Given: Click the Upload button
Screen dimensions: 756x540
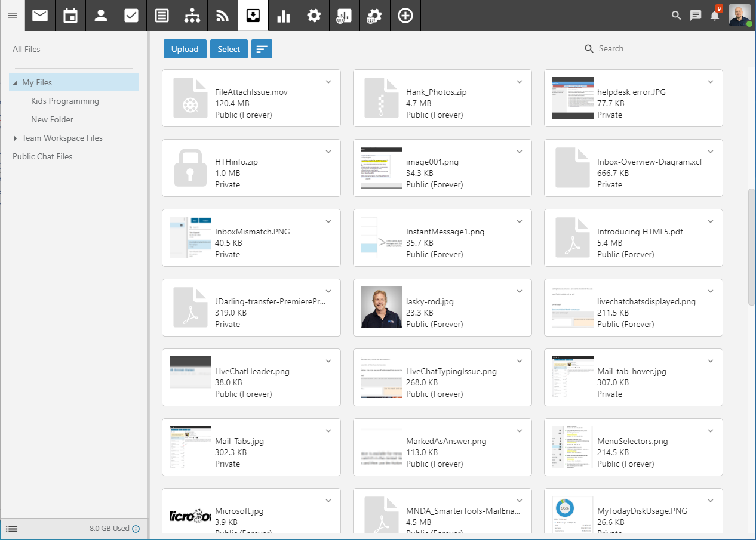Looking at the screenshot, I should click(x=185, y=48).
